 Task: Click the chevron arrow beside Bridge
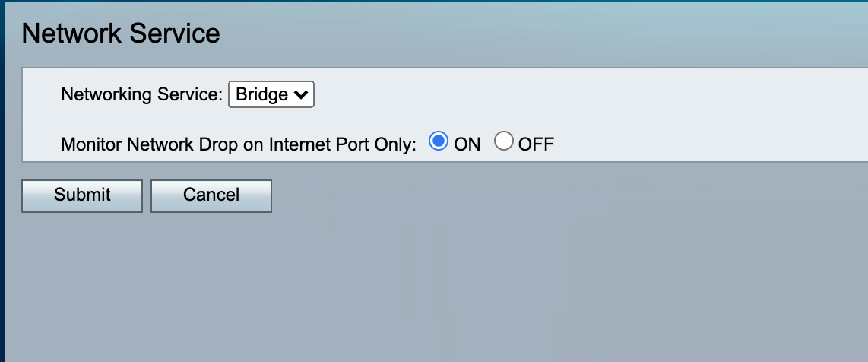click(300, 94)
